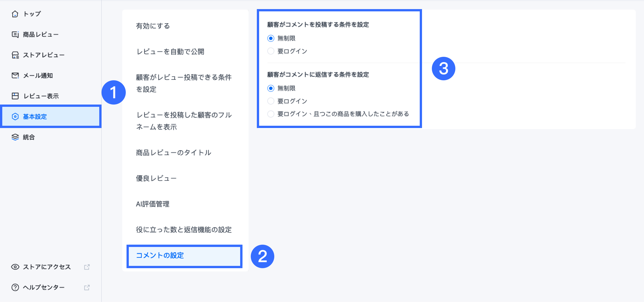Click the ストアレビュー store icon
Viewport: 644px width, 302px height.
[15, 55]
